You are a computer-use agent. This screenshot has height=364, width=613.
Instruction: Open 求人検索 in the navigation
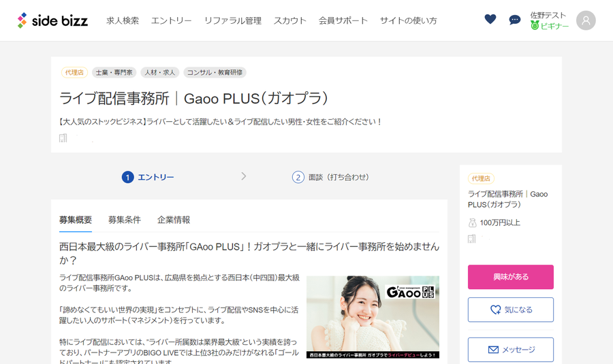(x=123, y=20)
